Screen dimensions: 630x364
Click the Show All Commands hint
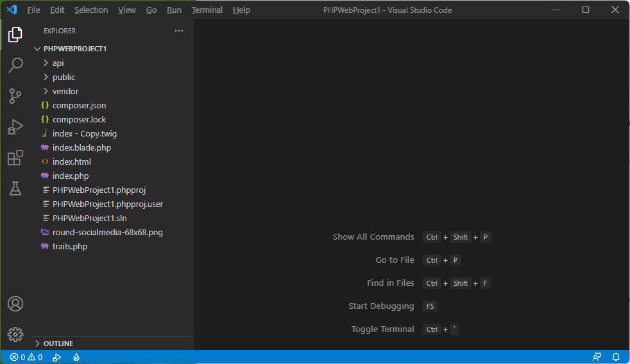pos(373,236)
